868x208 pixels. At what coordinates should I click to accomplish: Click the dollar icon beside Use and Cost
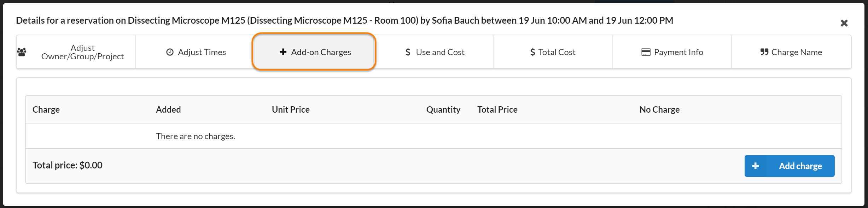(x=408, y=52)
